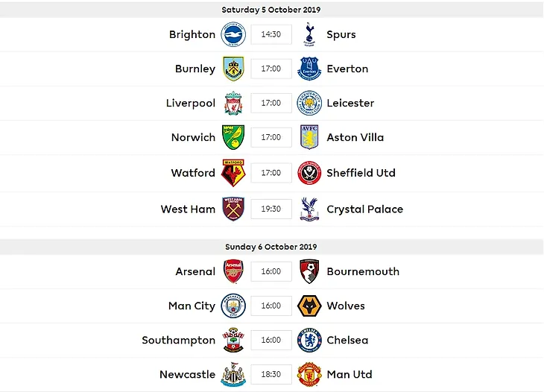Click the Southampton team name
Viewport: 544px width, 392px height.
[179, 341]
